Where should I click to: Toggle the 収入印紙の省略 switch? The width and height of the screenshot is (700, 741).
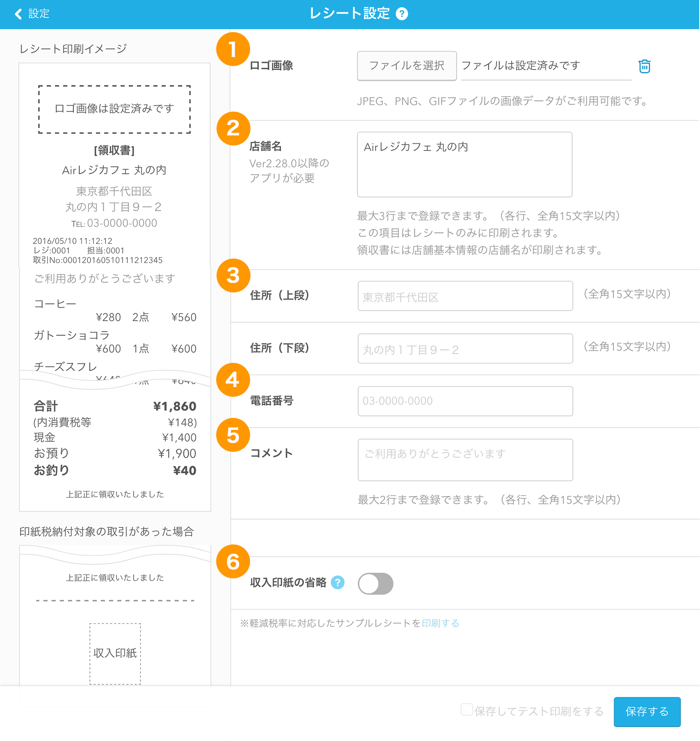pos(376,583)
